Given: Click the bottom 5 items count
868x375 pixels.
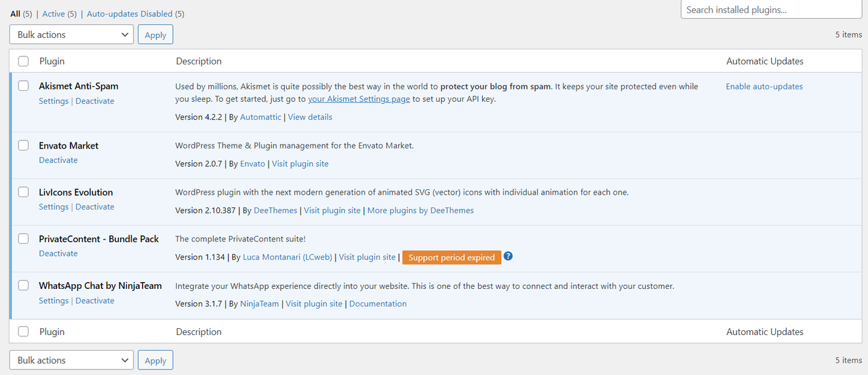Looking at the screenshot, I should tap(848, 360).
